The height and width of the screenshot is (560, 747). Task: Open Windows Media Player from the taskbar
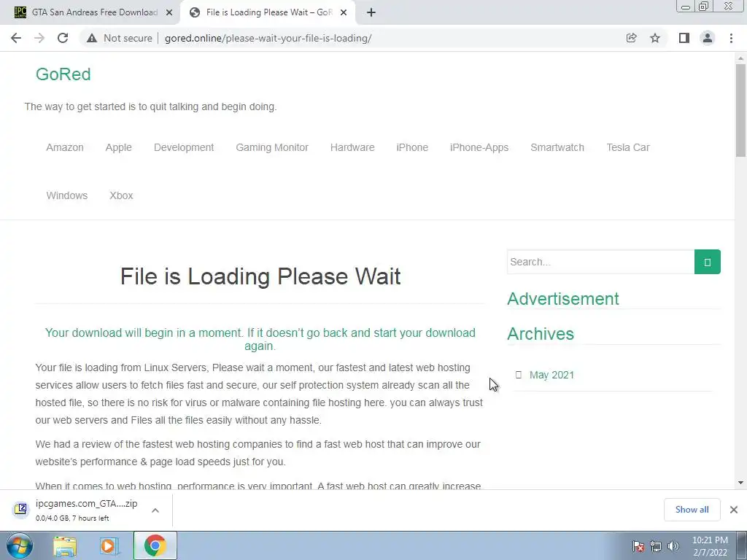tap(109, 546)
